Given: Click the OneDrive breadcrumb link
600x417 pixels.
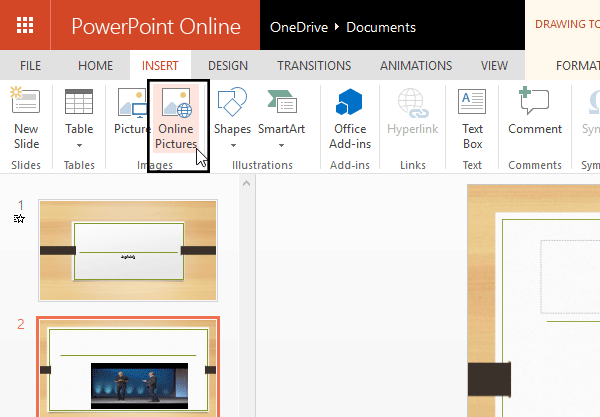Looking at the screenshot, I should click(299, 26).
